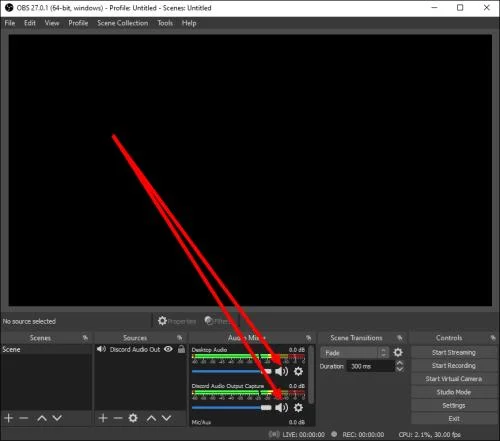Click Start Recording button
500x441 pixels.
(454, 366)
